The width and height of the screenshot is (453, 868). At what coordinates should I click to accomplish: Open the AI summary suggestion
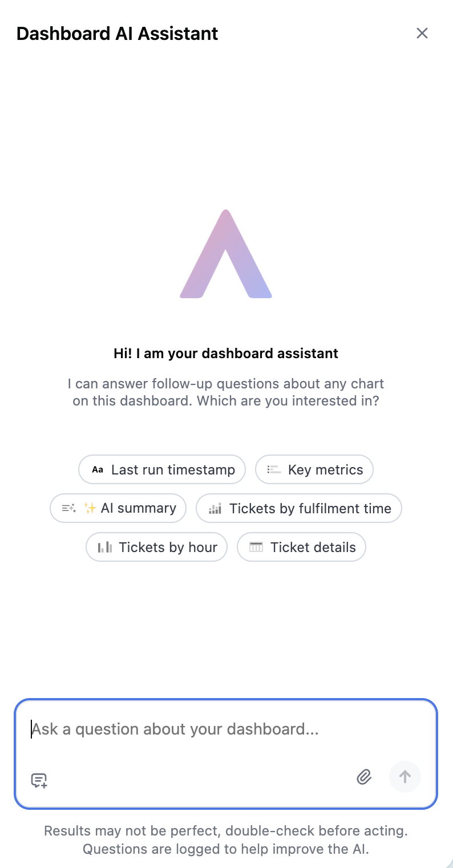[x=118, y=508]
